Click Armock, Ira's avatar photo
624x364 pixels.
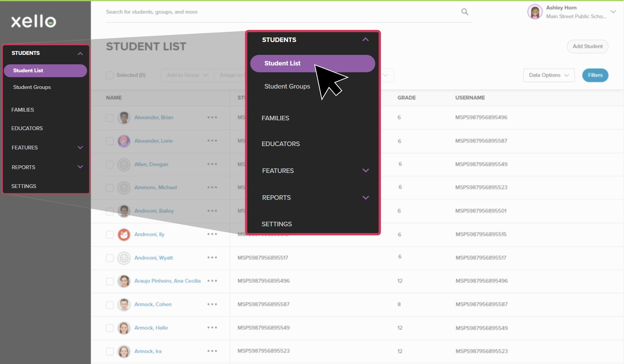[124, 352]
